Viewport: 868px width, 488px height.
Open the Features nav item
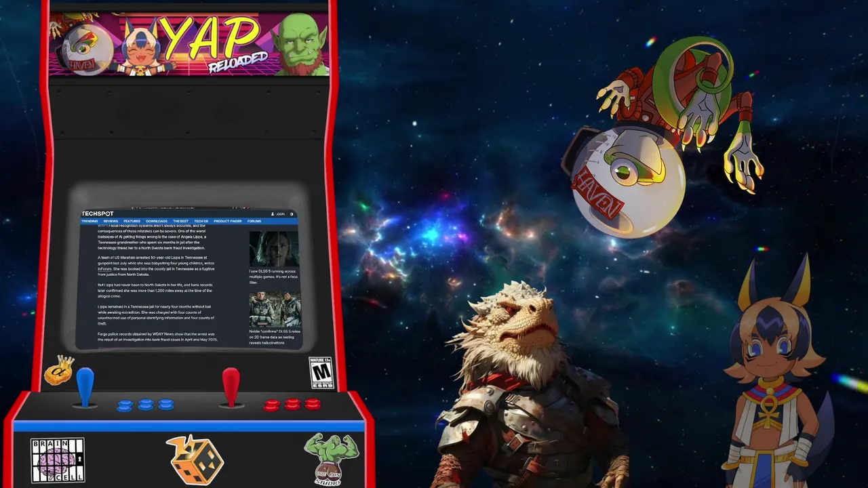132,221
